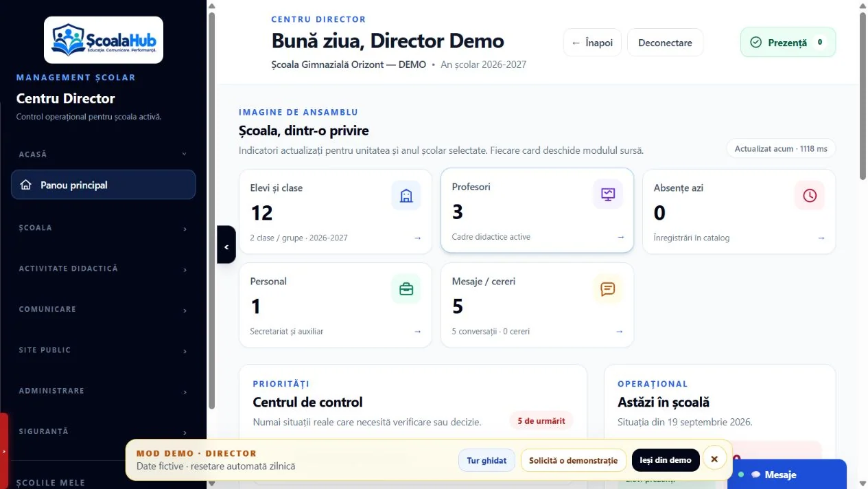Click the heading Centrul de control
Viewport: 868px width, 489px height.
(x=307, y=402)
